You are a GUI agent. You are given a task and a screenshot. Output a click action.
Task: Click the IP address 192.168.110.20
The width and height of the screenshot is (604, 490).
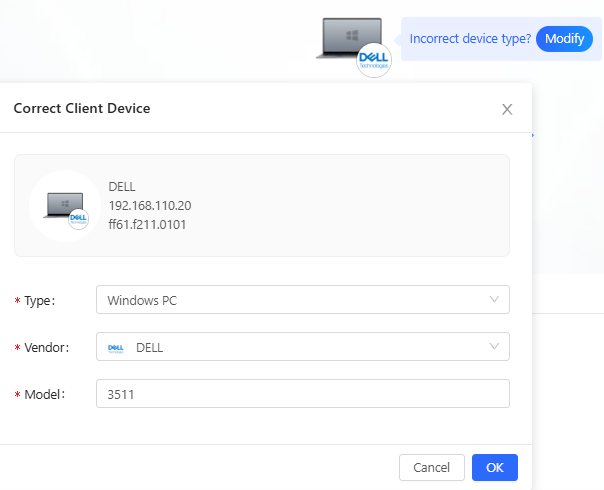(x=149, y=205)
